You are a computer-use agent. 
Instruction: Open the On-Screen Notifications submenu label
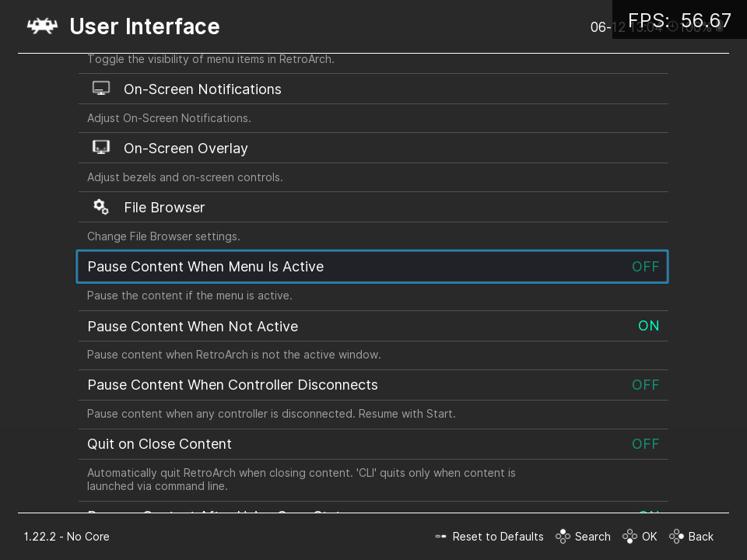point(202,89)
